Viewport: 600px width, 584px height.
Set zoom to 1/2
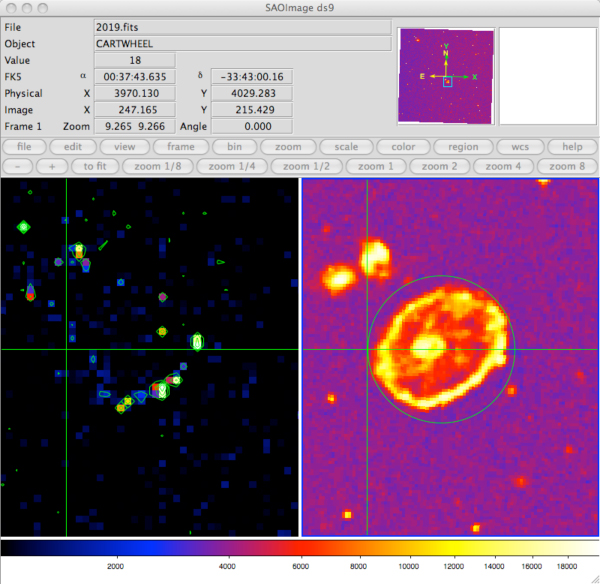pos(306,166)
